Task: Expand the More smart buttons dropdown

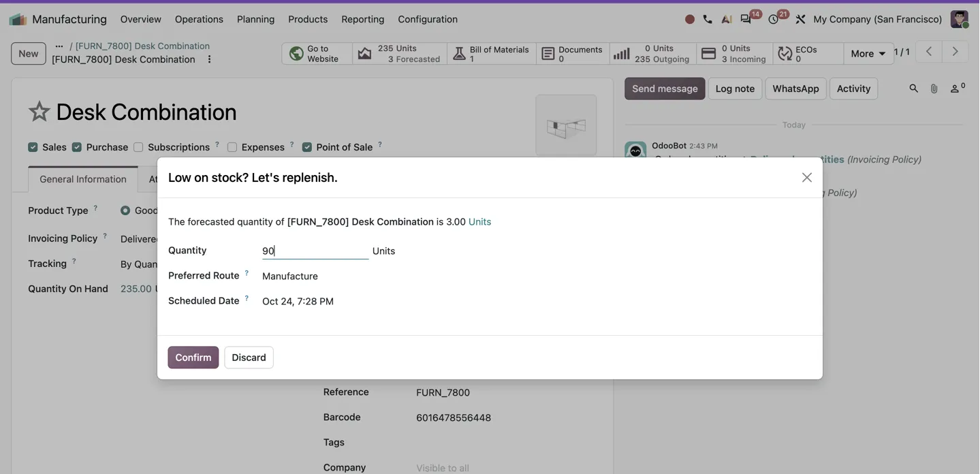Action: (x=868, y=53)
